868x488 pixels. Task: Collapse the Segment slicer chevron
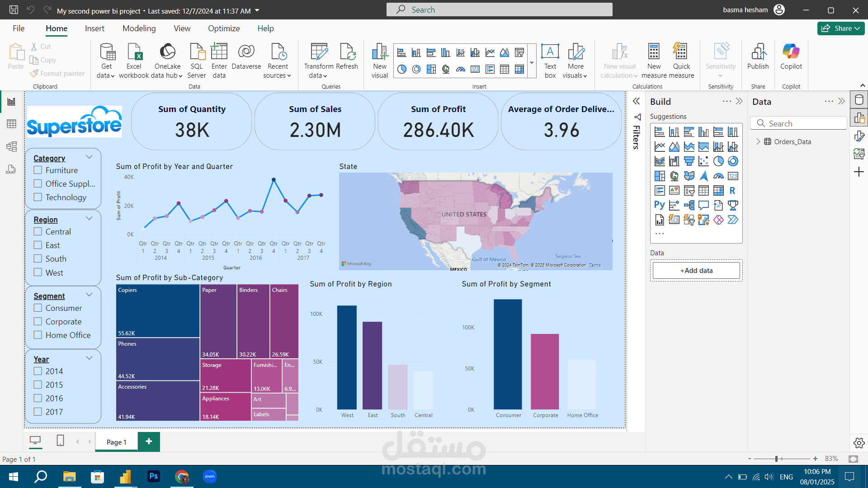tap(89, 295)
